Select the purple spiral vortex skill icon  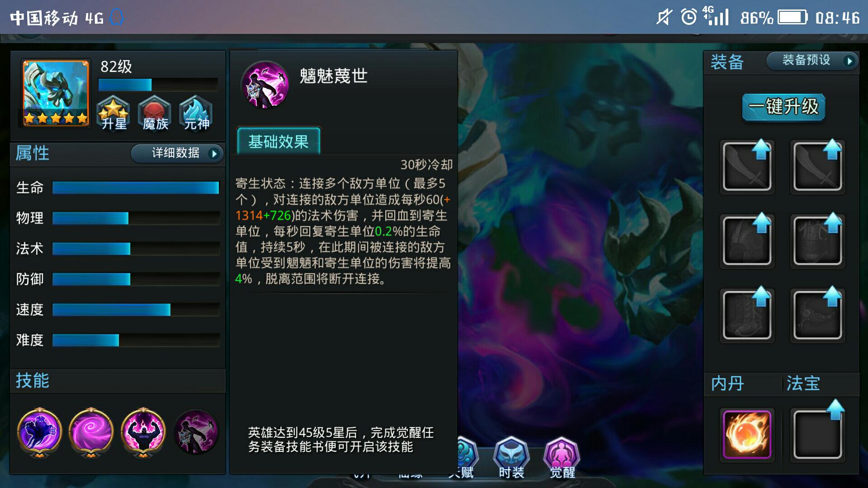tap(91, 432)
